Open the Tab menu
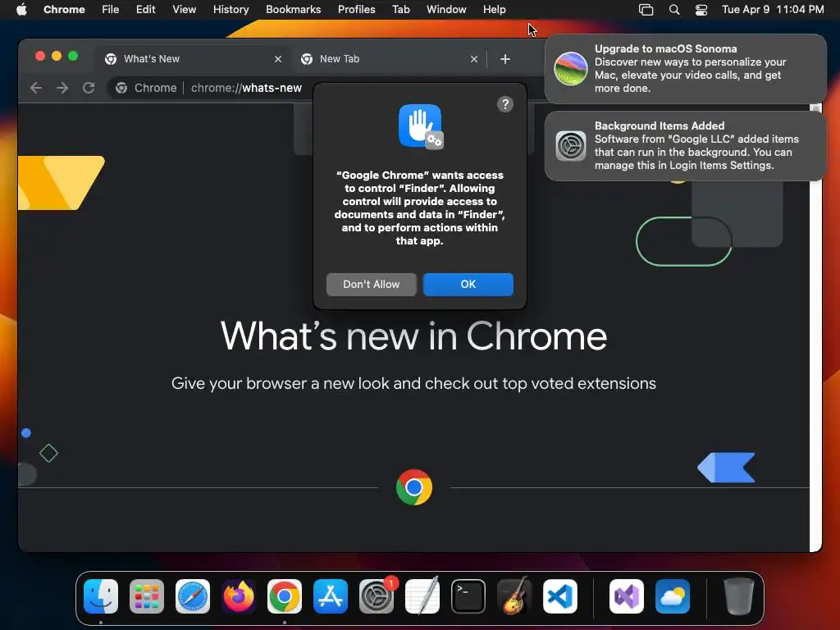Viewport: 840px width, 630px height. click(x=400, y=9)
